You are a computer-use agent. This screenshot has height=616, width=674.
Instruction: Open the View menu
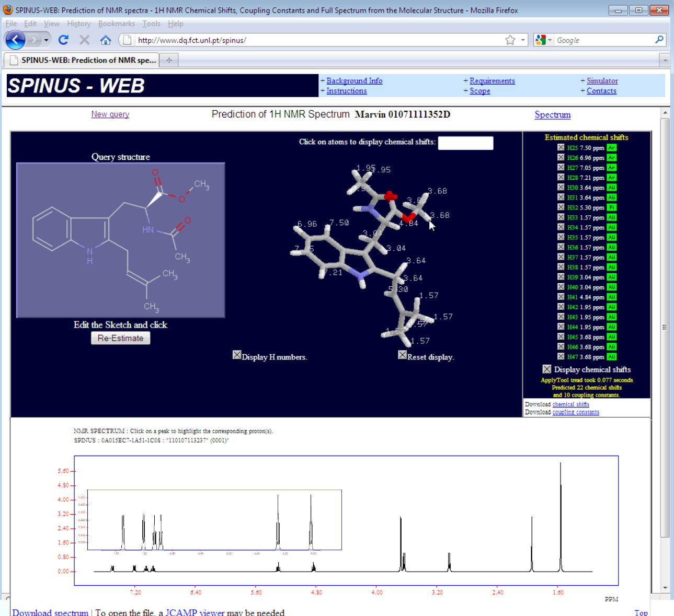(52, 24)
